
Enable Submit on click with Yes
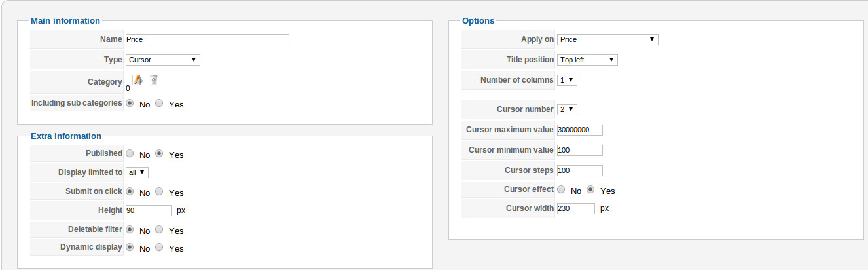(x=159, y=192)
